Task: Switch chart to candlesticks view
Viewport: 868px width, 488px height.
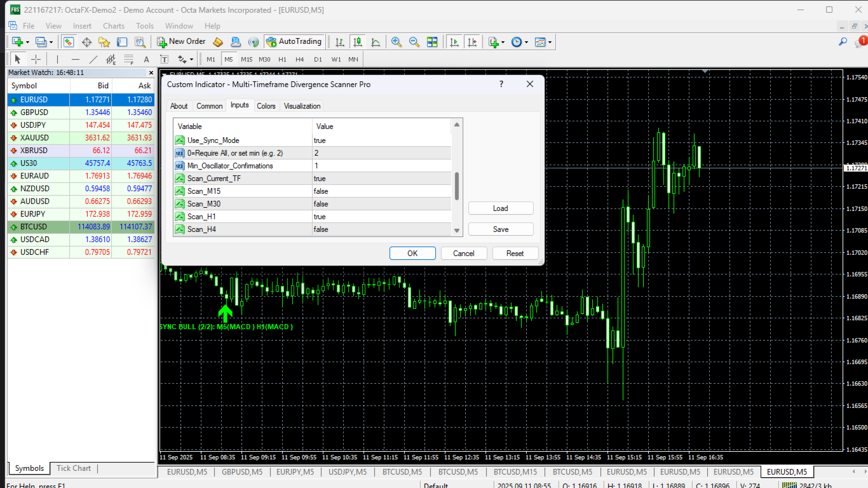Action: point(358,42)
